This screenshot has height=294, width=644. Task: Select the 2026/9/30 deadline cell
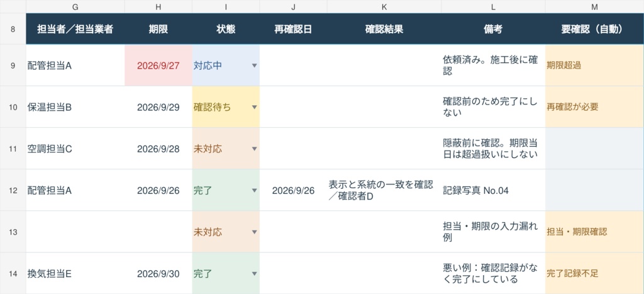point(158,273)
